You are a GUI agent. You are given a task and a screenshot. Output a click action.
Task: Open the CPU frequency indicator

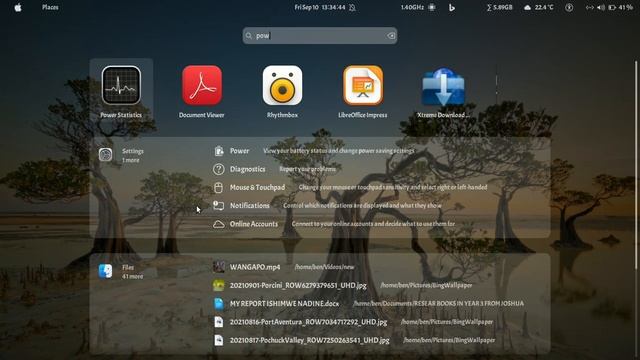pos(418,7)
